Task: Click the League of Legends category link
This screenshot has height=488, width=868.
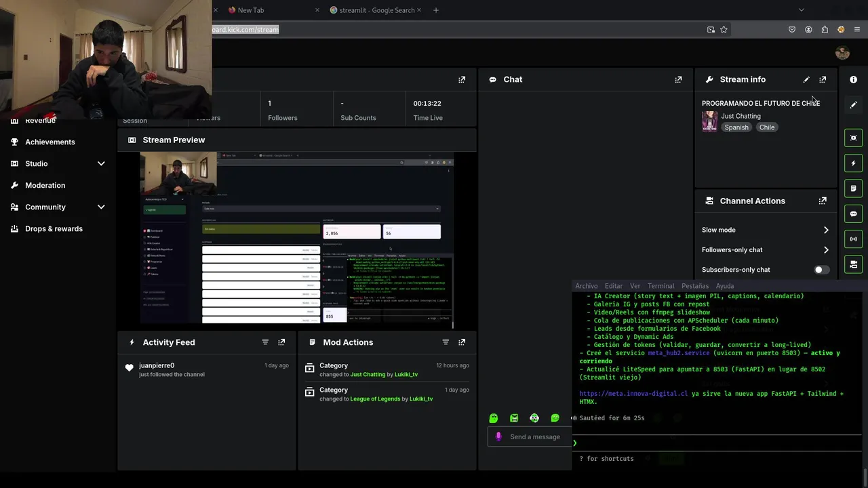Action: [375, 399]
